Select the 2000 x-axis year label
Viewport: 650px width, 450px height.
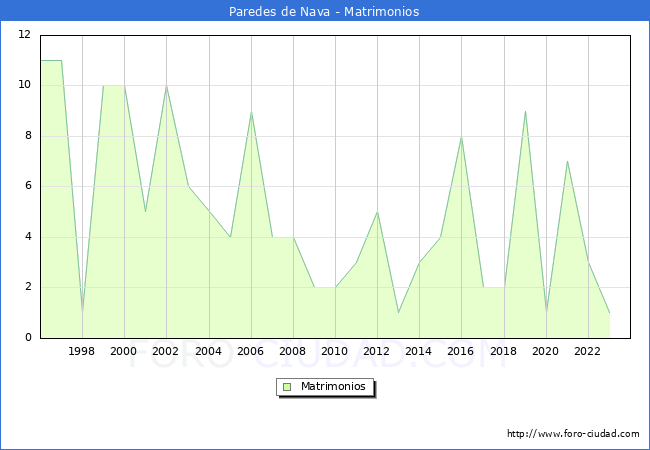point(124,351)
